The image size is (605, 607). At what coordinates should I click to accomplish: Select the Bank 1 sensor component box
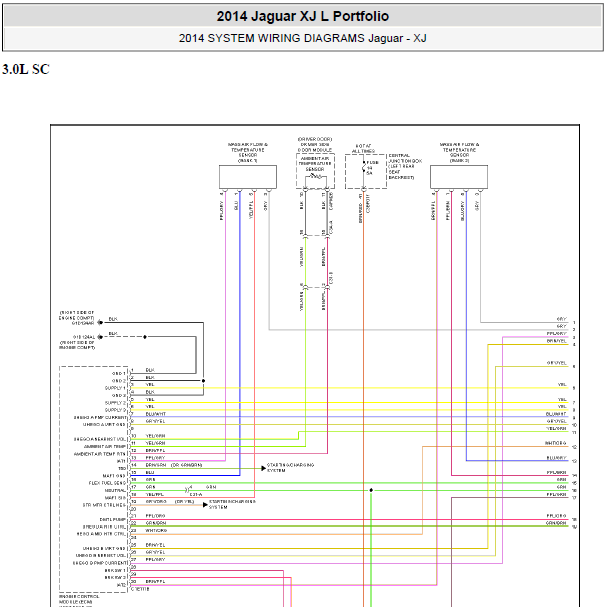click(248, 177)
